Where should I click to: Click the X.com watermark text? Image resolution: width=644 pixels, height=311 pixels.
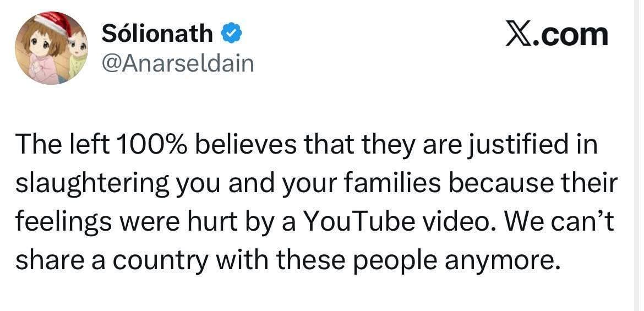[x=556, y=34]
